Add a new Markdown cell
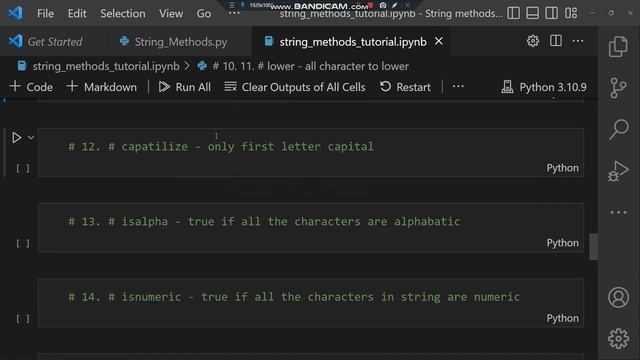The image size is (640, 360). click(102, 87)
